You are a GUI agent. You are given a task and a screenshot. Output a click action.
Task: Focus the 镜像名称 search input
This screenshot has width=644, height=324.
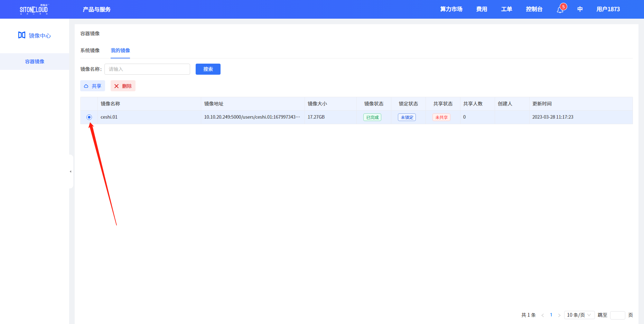point(147,69)
